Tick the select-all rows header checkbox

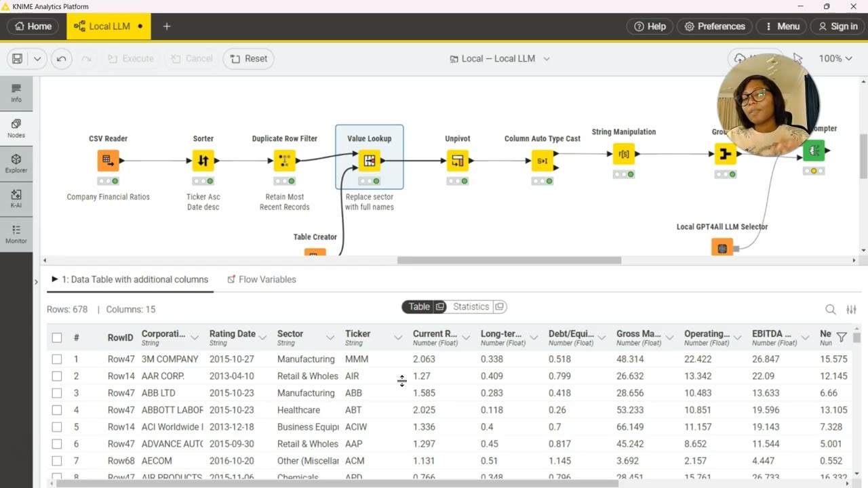(x=57, y=338)
